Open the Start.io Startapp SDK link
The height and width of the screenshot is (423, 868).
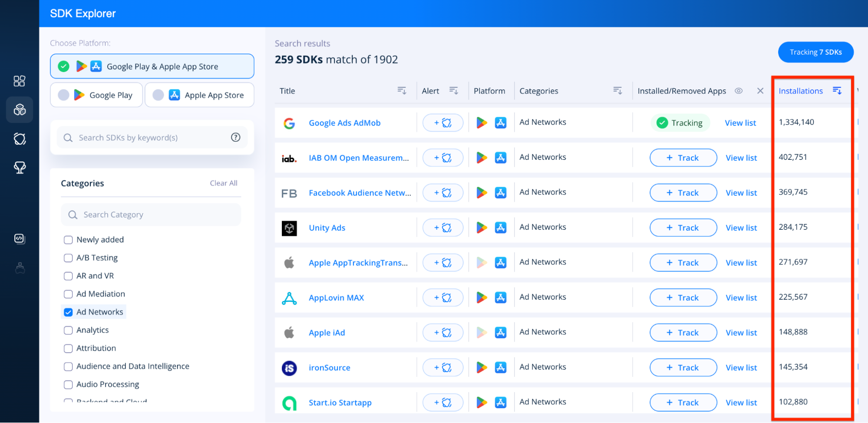[340, 403]
